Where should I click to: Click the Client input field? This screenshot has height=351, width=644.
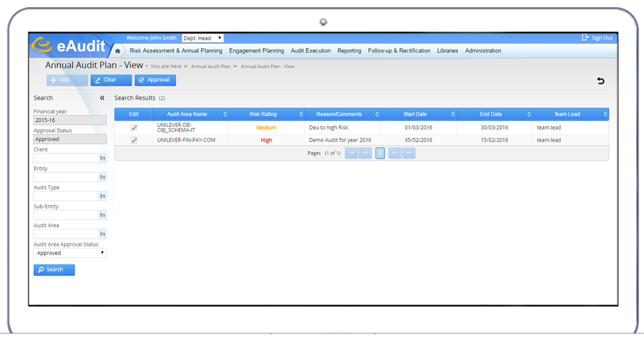66,159
